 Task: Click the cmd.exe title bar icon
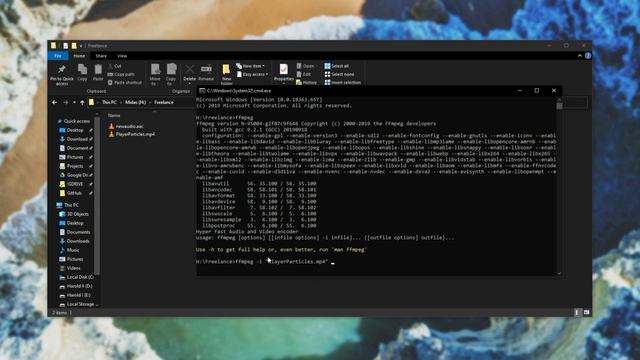202,91
